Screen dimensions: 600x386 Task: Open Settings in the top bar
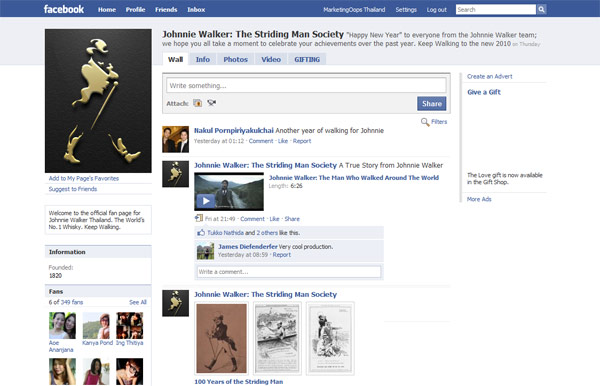tap(406, 10)
